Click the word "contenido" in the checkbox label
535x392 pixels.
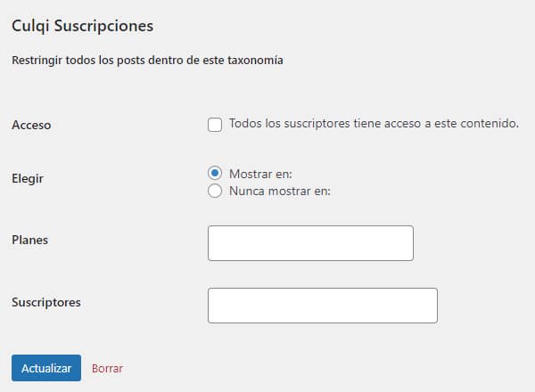[490, 124]
